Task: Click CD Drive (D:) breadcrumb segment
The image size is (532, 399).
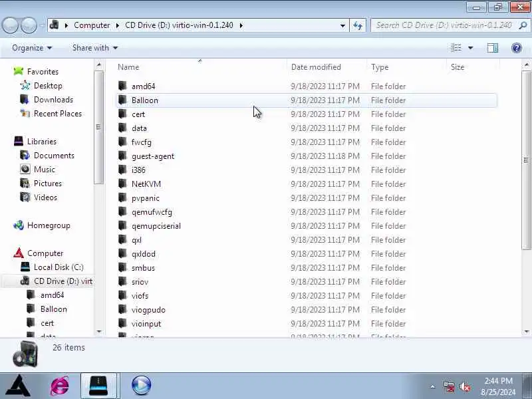Action: (x=179, y=25)
